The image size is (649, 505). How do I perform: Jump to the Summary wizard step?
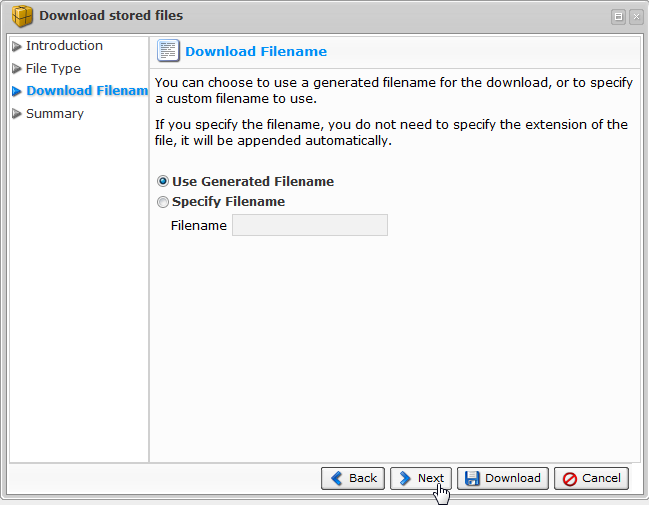coord(55,114)
